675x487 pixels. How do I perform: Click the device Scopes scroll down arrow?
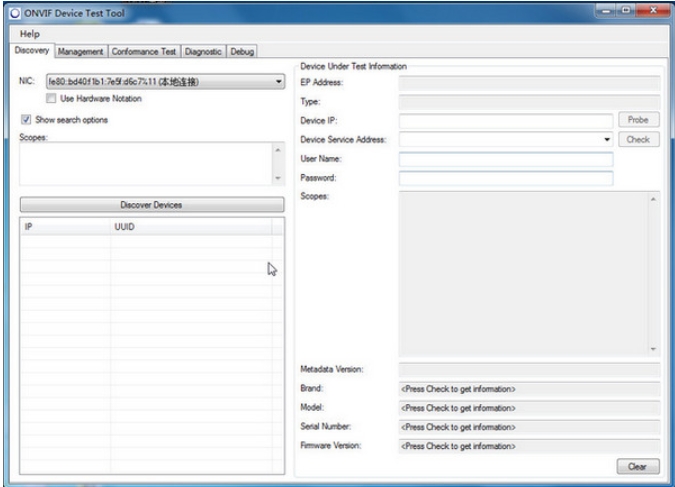click(653, 349)
